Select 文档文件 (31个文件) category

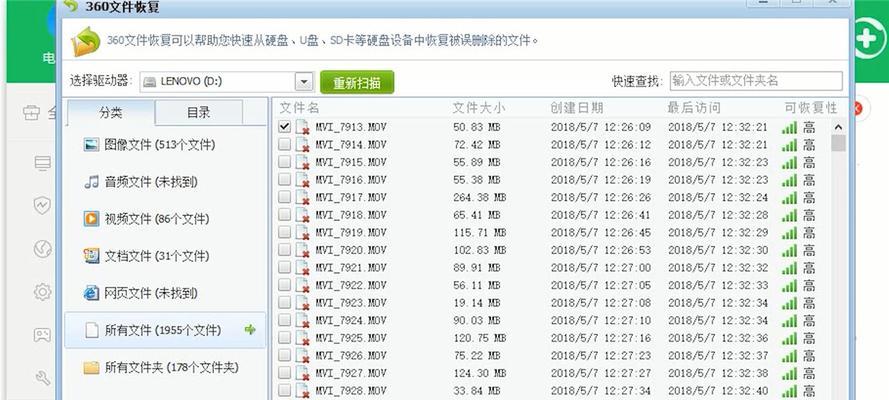tap(165, 256)
